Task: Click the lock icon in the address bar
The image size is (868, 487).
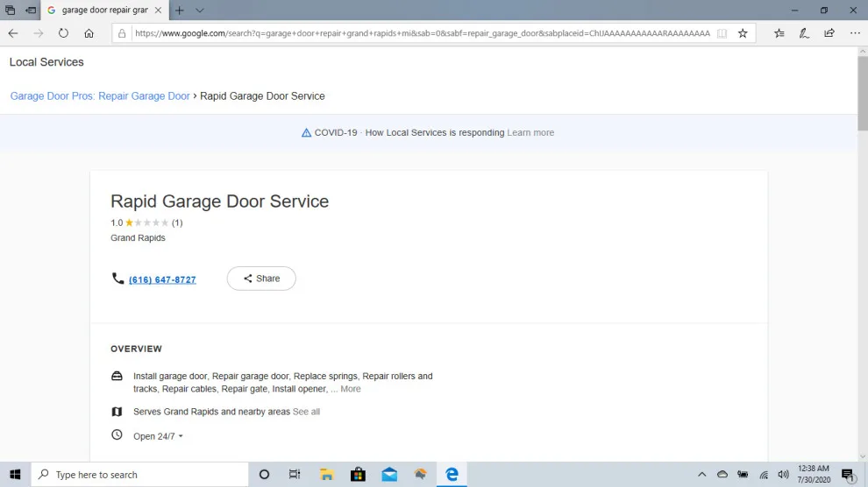Action: pos(122,33)
